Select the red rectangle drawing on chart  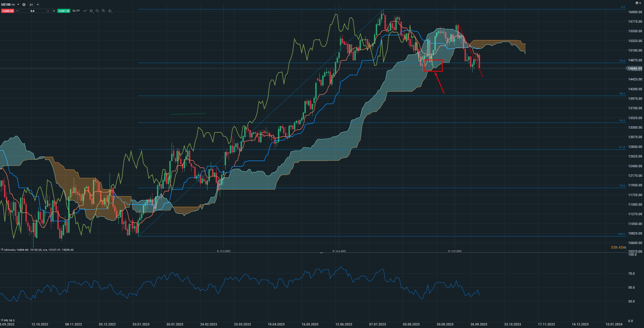click(x=433, y=60)
